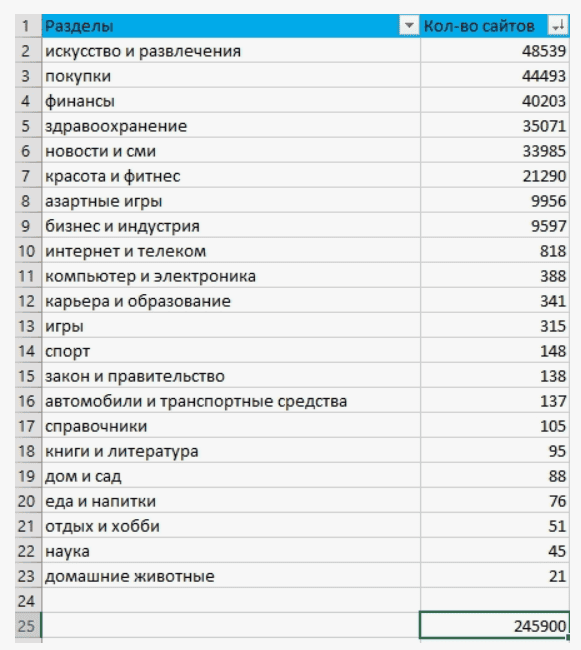Image resolution: width=581 pixels, height=650 pixels.
Task: Open the Кол-во сайтов sort filter dropdown
Action: [558, 26]
